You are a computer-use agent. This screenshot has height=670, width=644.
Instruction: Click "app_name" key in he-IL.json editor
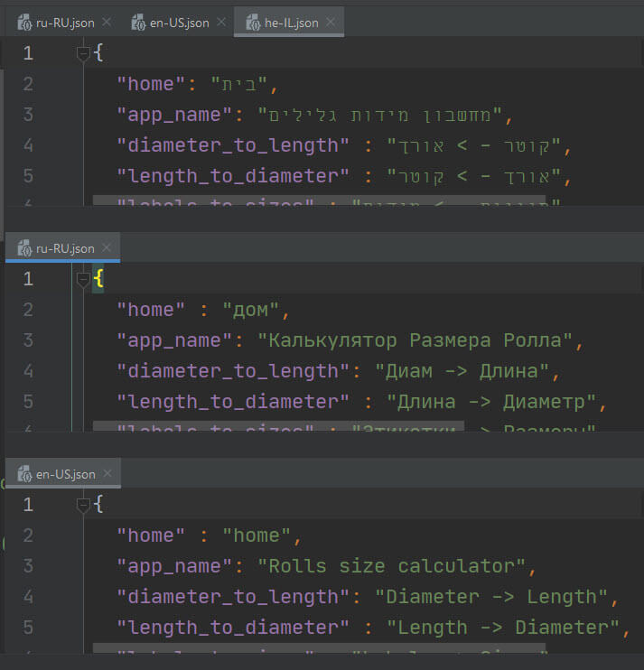click(x=174, y=115)
